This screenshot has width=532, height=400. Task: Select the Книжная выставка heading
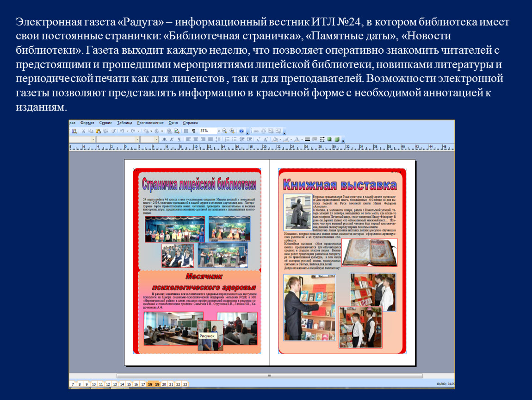point(340,185)
